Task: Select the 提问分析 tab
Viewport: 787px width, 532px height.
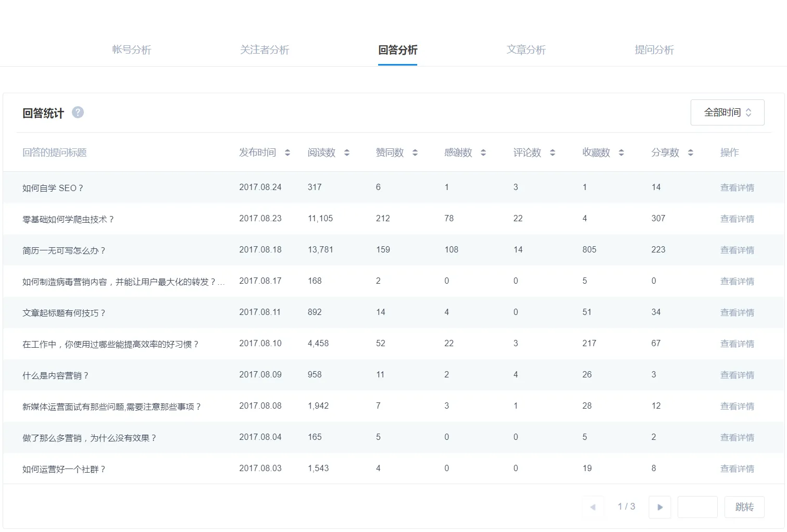Action: [x=654, y=50]
